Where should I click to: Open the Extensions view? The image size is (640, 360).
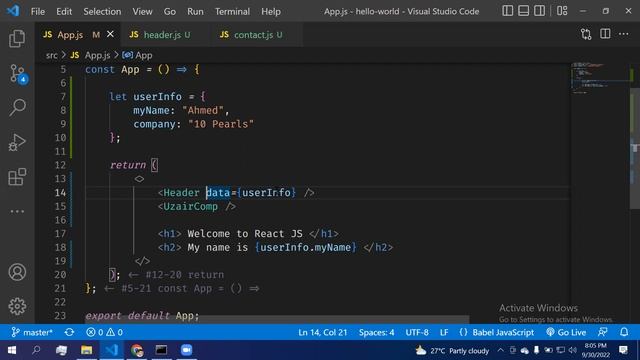pyautogui.click(x=17, y=177)
